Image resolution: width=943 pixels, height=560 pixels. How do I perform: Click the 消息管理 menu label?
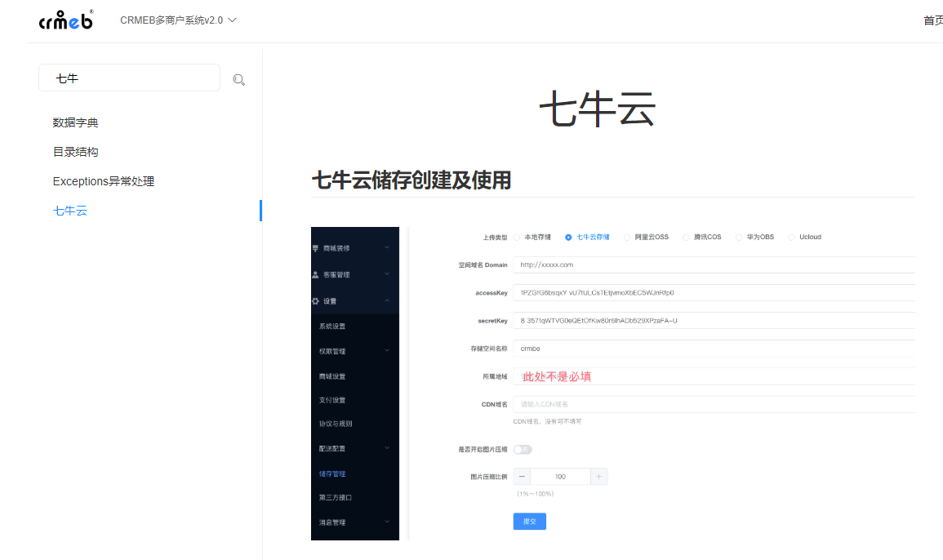click(332, 522)
